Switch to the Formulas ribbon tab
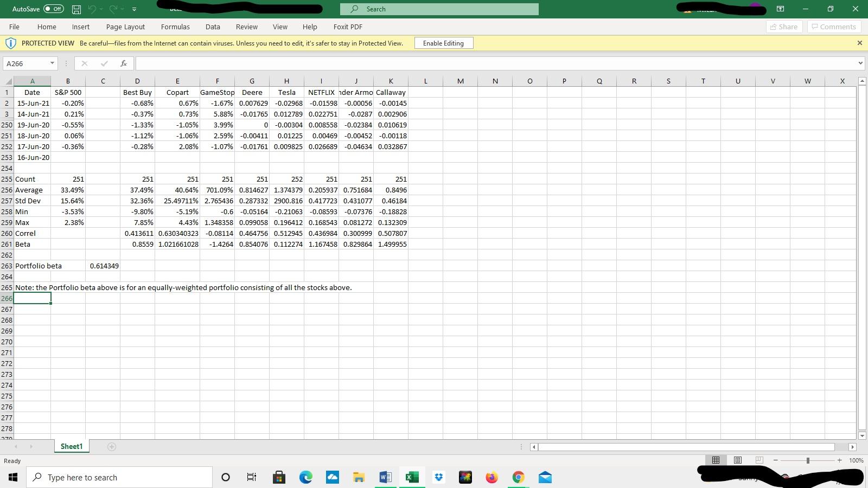The image size is (868, 488). click(x=175, y=27)
